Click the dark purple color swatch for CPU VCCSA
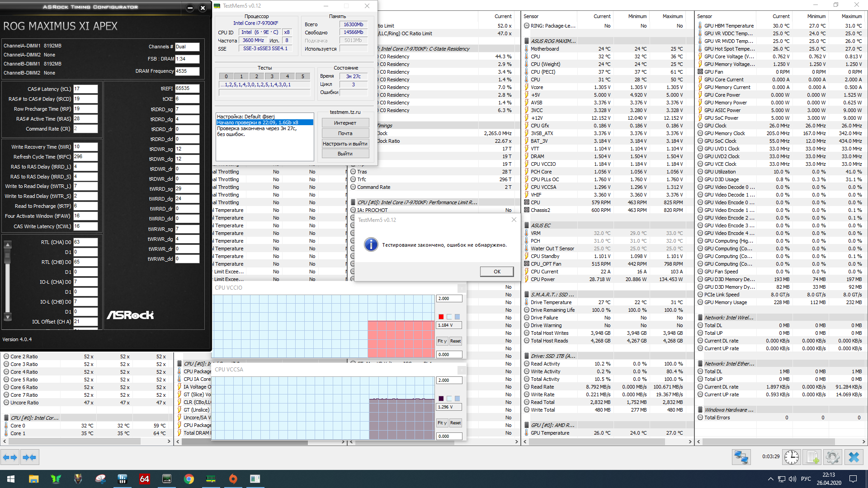The height and width of the screenshot is (488, 868). coord(441,399)
